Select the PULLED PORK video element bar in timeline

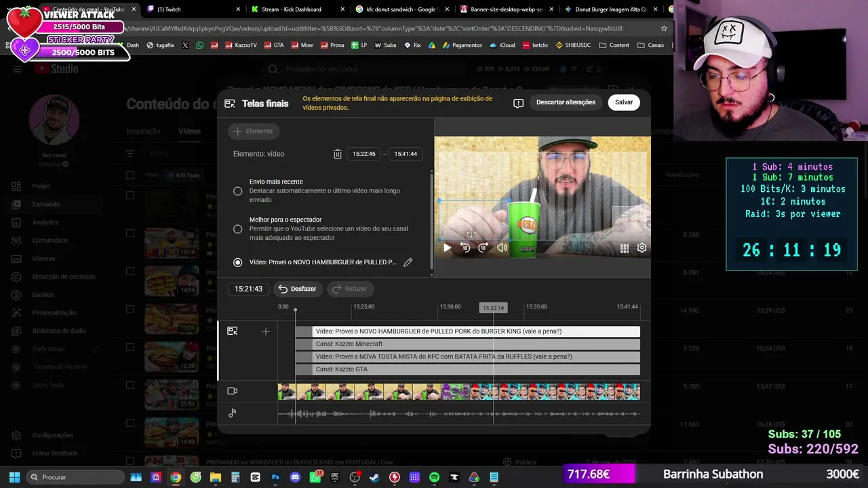tap(467, 331)
